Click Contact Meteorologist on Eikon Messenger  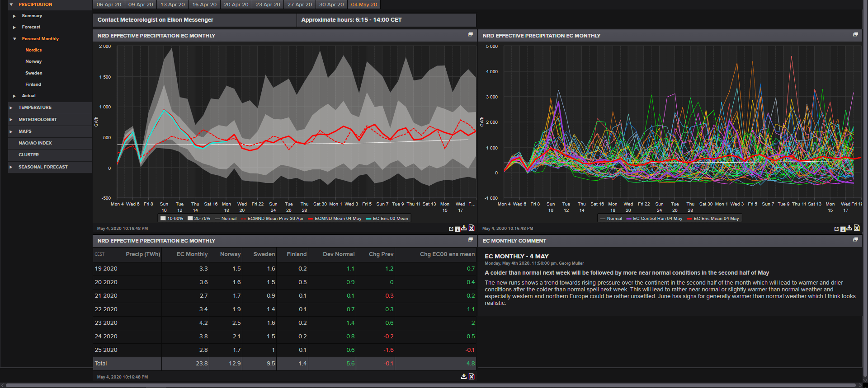pyautogui.click(x=156, y=20)
